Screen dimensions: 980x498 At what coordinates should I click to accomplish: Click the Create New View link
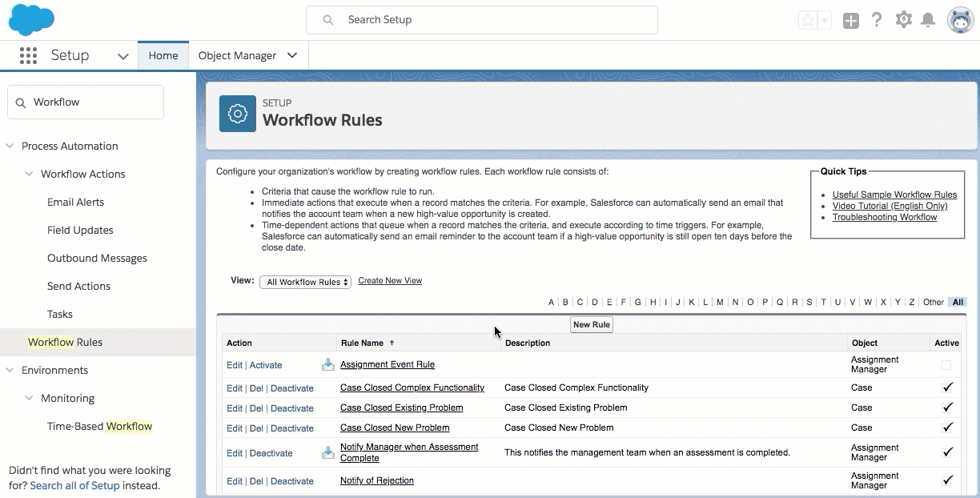tap(390, 281)
